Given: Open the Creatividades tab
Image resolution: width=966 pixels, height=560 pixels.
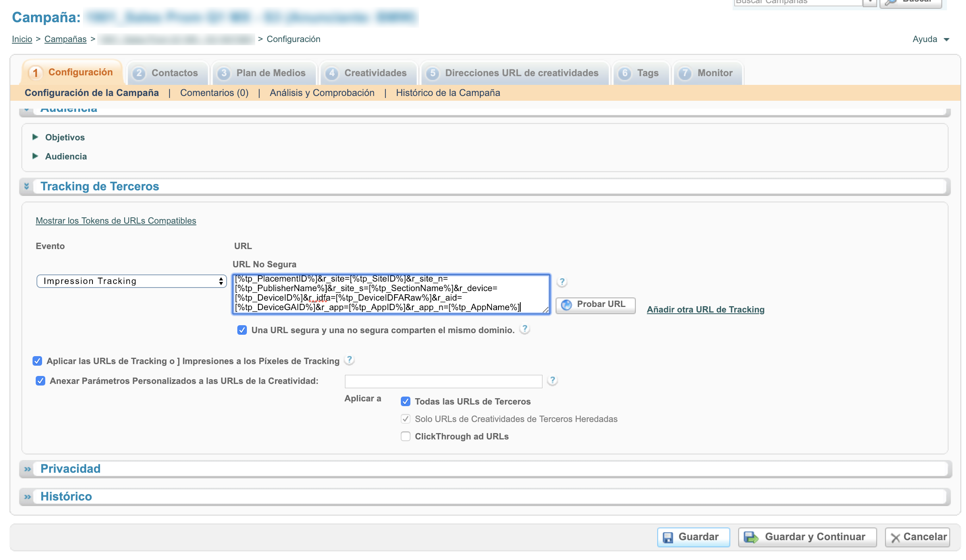Looking at the screenshot, I should (x=368, y=73).
